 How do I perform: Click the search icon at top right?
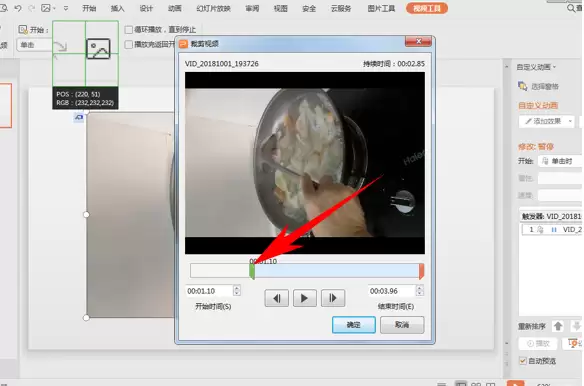click(x=571, y=8)
